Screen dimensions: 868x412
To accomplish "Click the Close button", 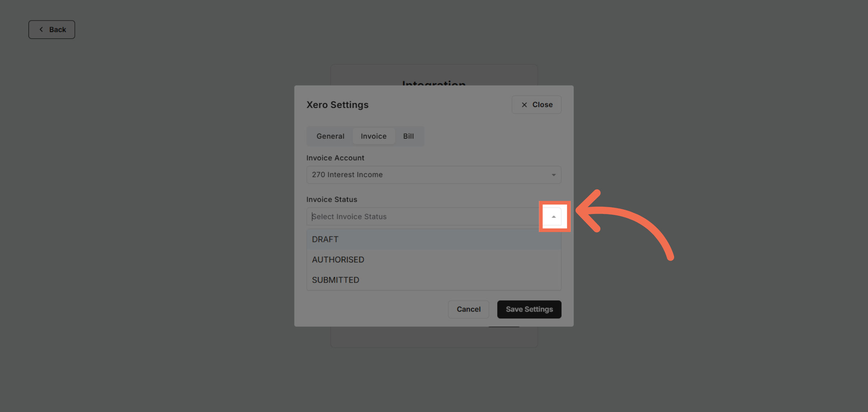I will (x=536, y=104).
